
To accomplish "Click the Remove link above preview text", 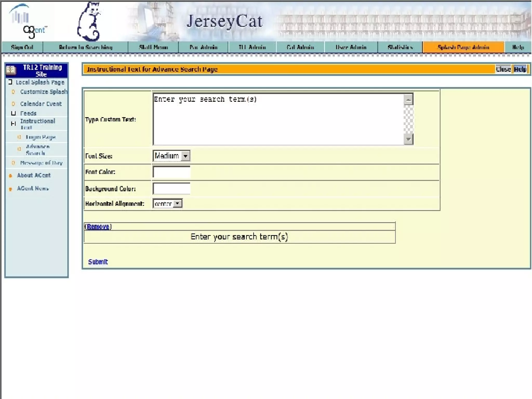I will coord(98,227).
